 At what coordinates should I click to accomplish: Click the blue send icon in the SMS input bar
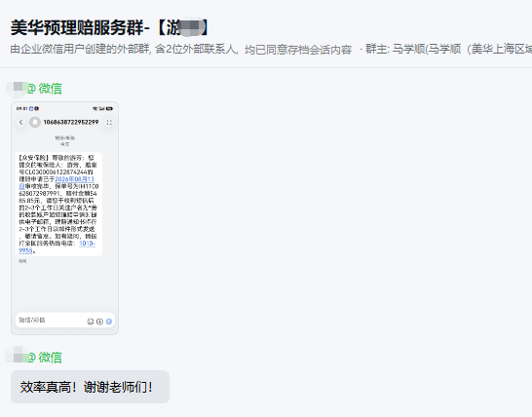point(109,322)
